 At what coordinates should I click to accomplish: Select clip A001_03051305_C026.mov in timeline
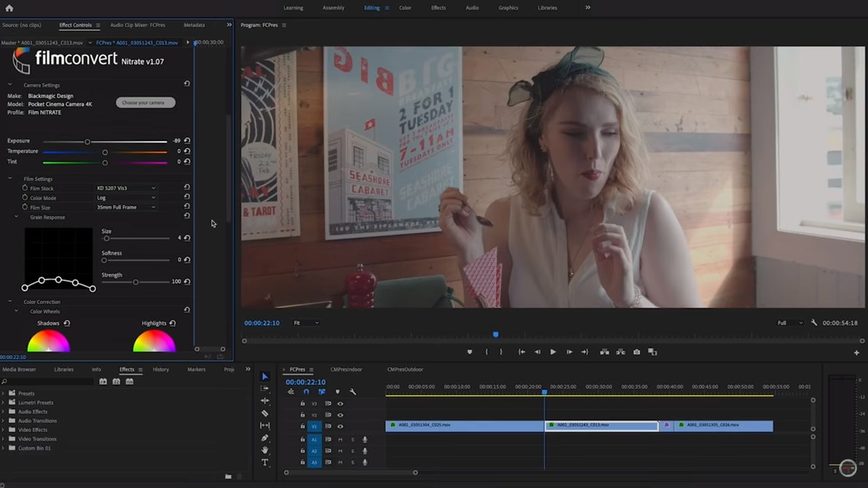tap(723, 426)
